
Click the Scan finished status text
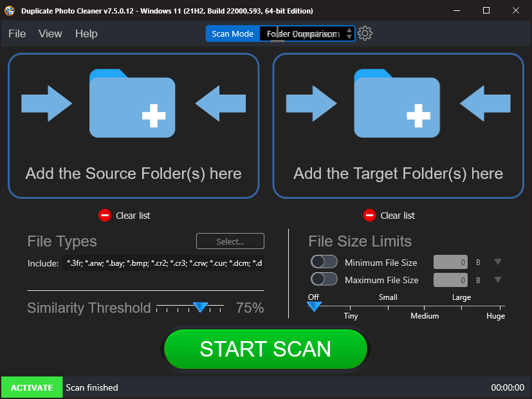point(92,387)
